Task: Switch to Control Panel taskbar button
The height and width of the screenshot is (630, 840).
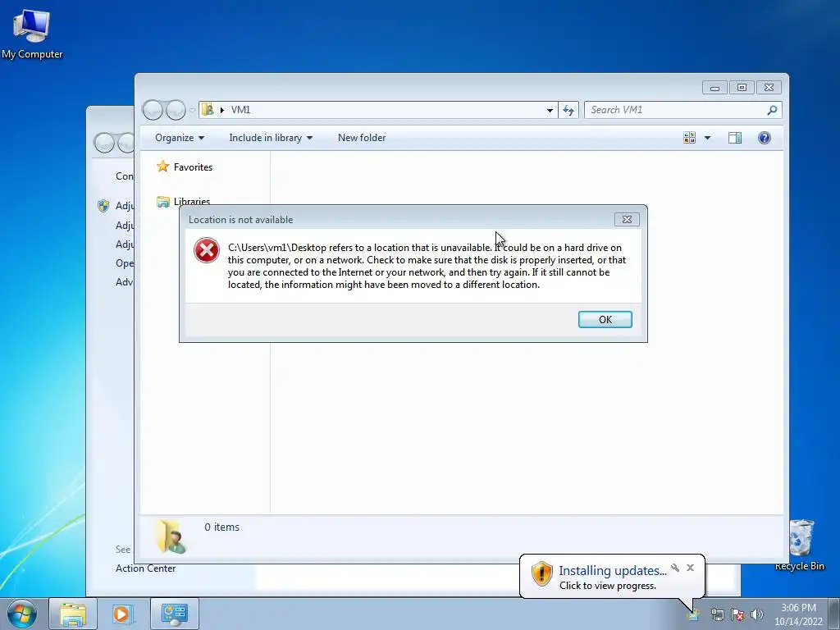Action: [174, 614]
